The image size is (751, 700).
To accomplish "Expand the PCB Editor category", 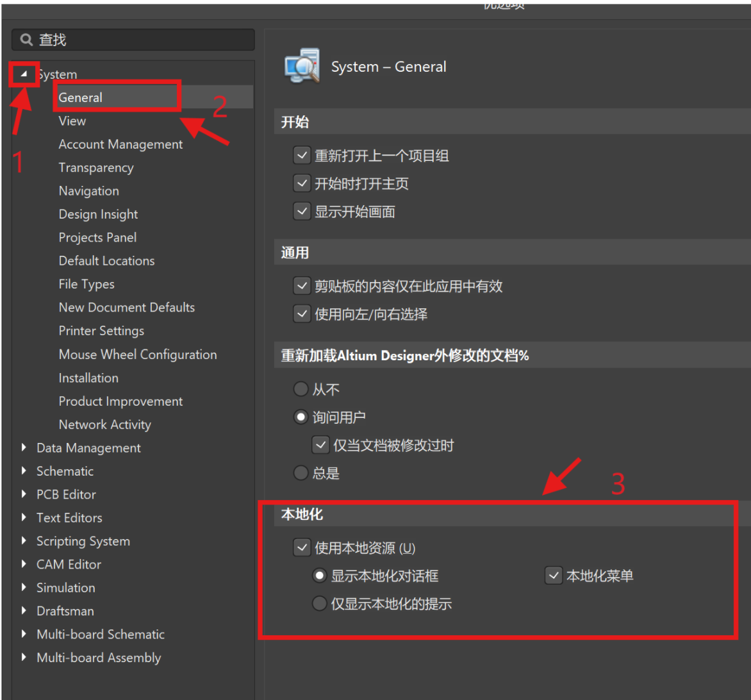I will [23, 494].
